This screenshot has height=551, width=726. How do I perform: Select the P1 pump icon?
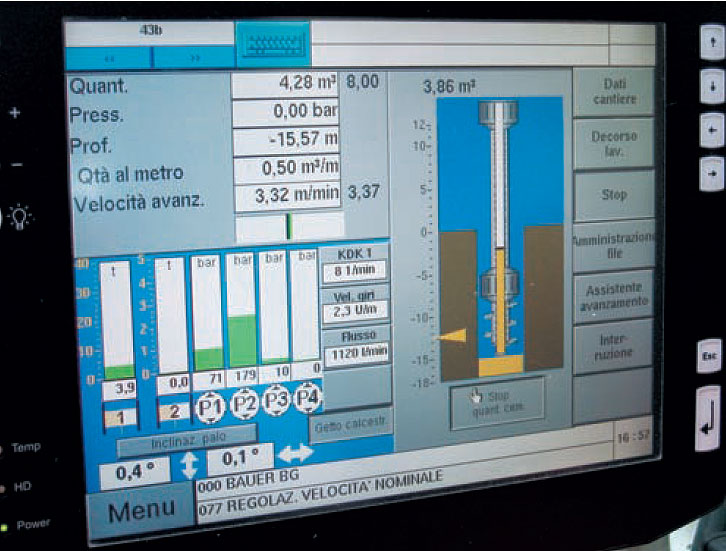pos(209,403)
